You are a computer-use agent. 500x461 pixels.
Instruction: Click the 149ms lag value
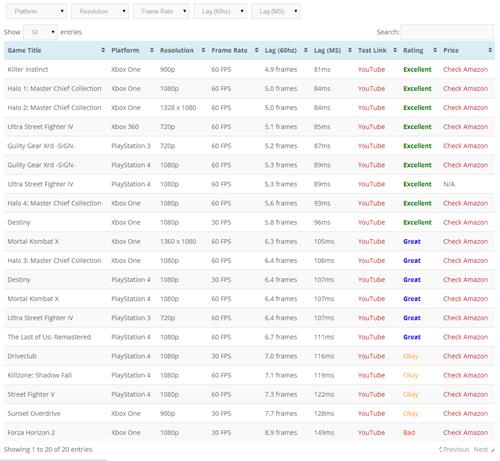(324, 432)
